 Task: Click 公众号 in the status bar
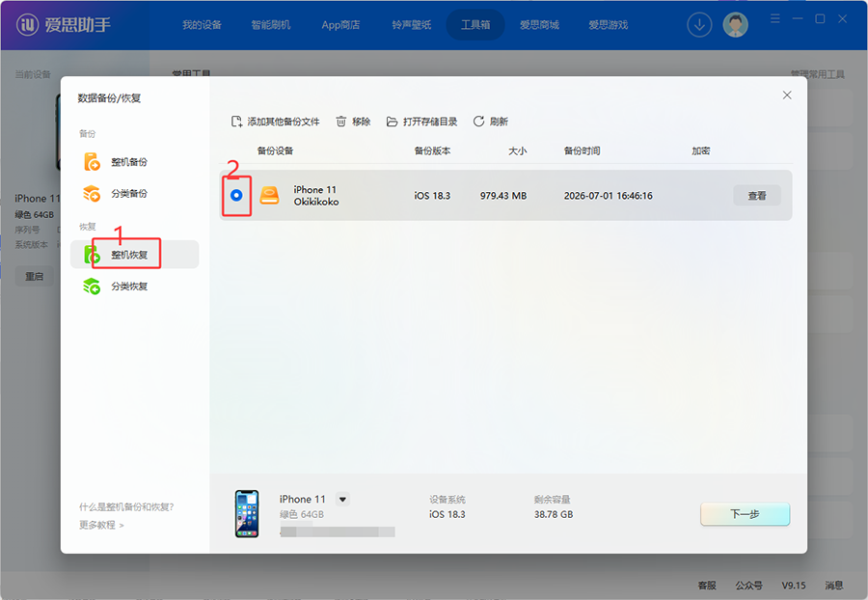749,586
